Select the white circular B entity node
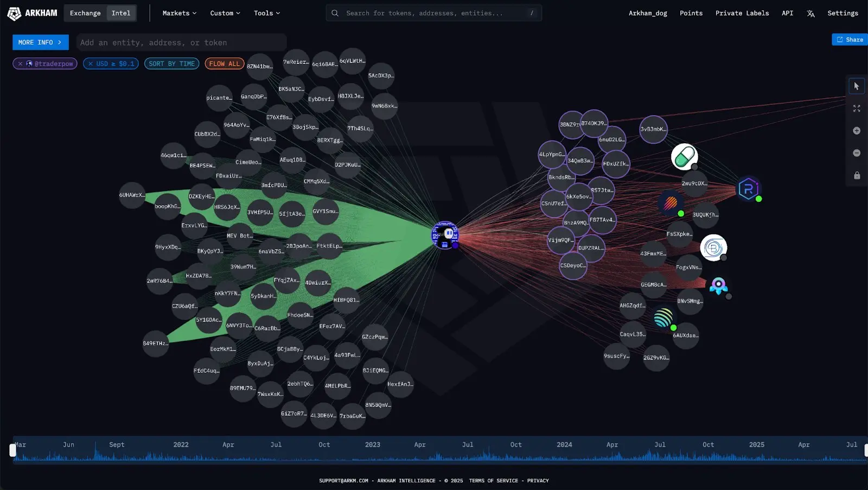The image size is (868, 490). 713,248
